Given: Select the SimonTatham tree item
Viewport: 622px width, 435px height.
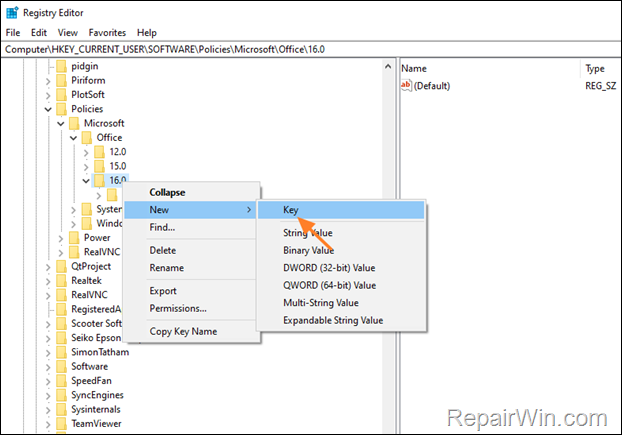Looking at the screenshot, I should pos(100,352).
